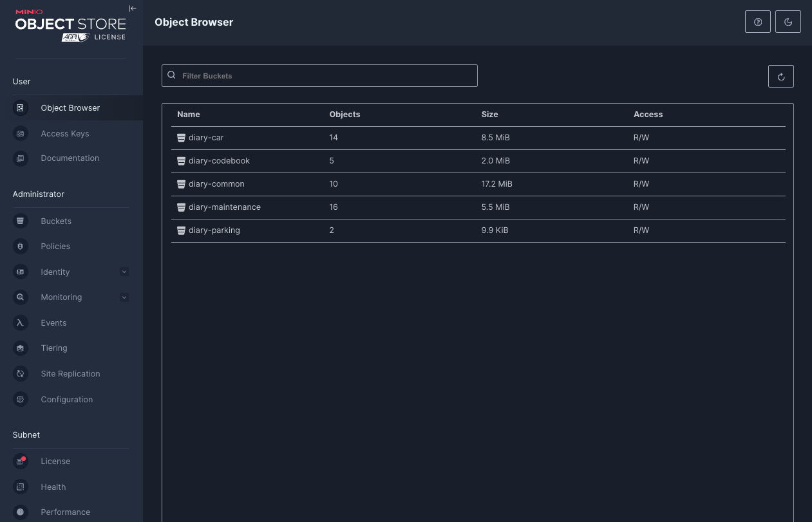The height and width of the screenshot is (522, 812).
Task: Open the diary-car bucket
Action: pos(207,137)
